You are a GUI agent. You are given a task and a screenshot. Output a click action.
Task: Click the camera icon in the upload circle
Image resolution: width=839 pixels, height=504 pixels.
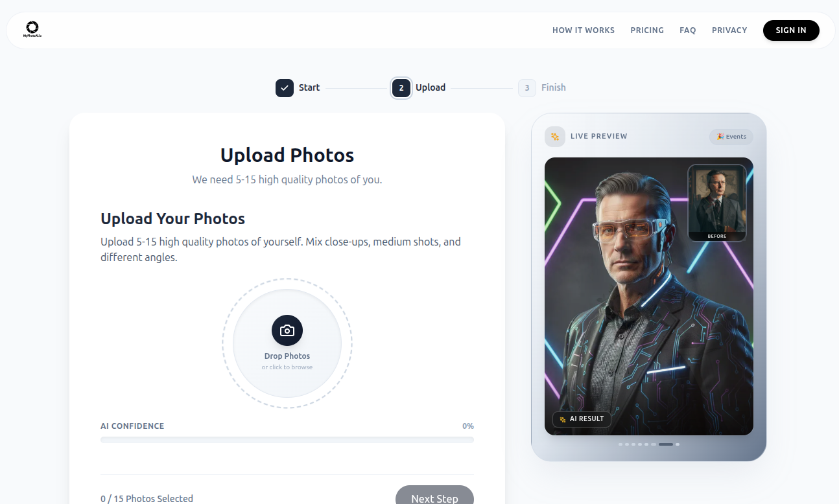tap(287, 330)
